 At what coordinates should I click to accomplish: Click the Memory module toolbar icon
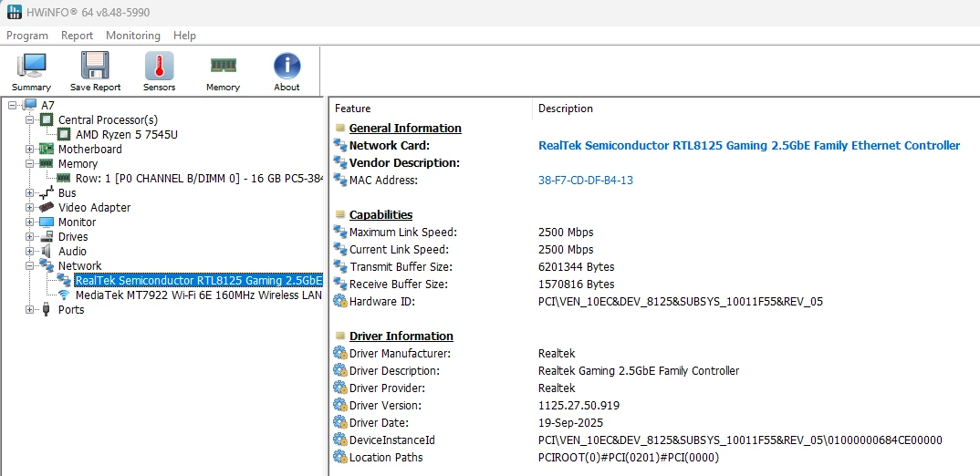tap(224, 65)
